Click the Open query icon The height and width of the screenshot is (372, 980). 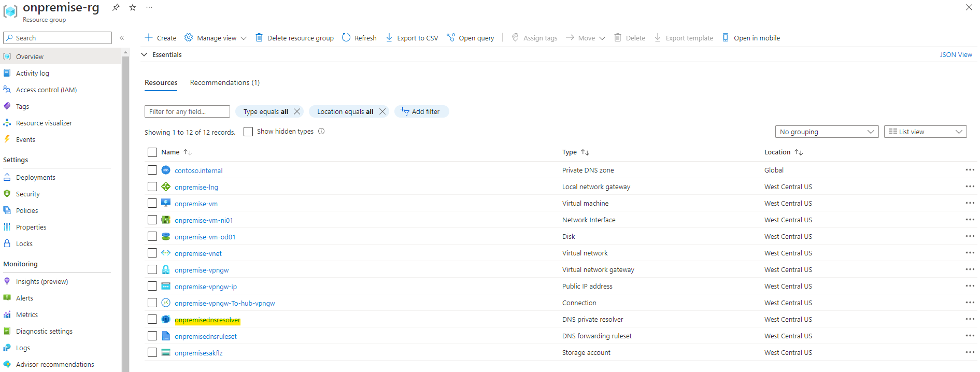click(x=451, y=37)
